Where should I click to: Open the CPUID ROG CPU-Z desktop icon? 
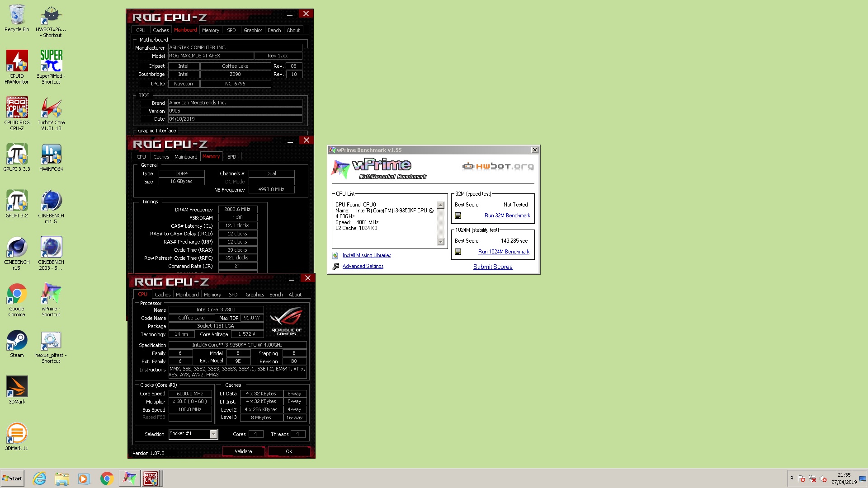pos(17,113)
